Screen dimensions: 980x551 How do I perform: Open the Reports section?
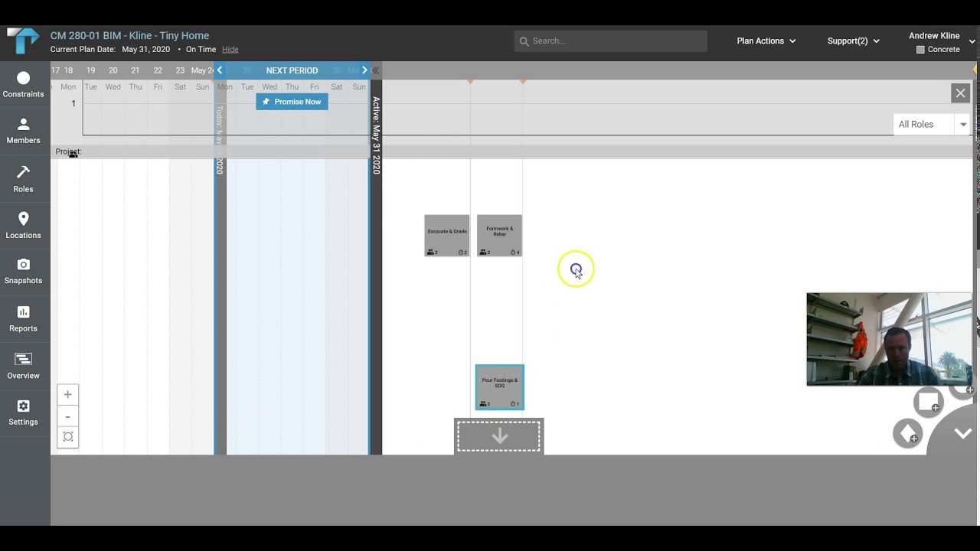click(23, 319)
